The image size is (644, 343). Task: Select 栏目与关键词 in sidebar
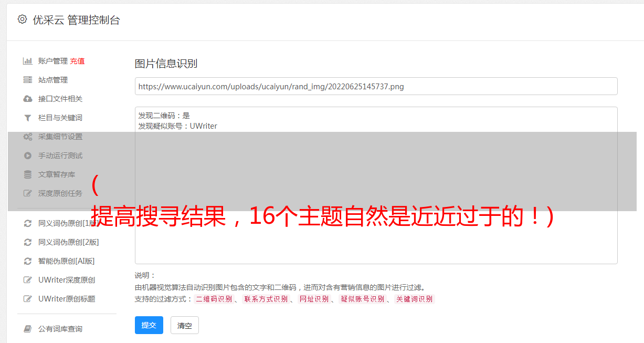pyautogui.click(x=60, y=118)
